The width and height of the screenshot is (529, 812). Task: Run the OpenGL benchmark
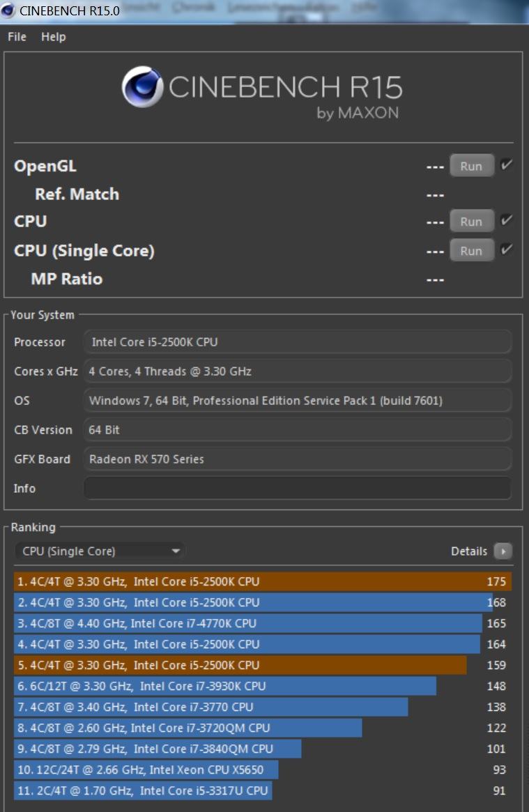pyautogui.click(x=471, y=166)
